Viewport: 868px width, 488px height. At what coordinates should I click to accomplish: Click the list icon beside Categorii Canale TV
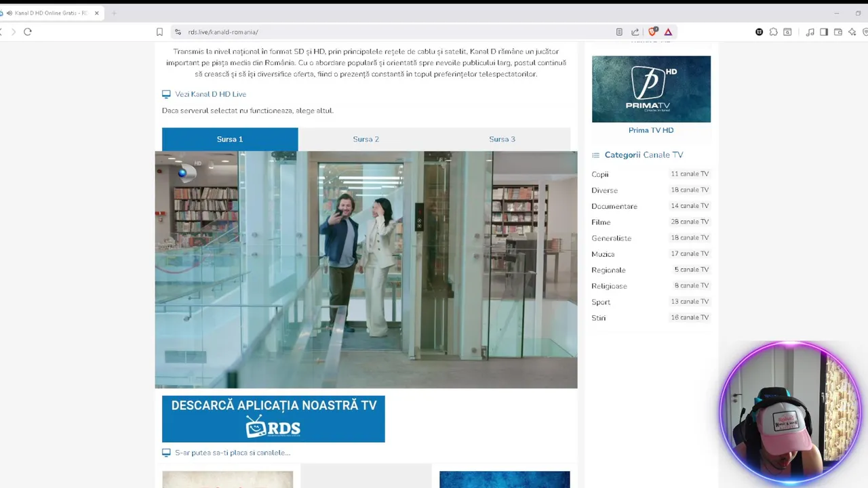pyautogui.click(x=595, y=155)
